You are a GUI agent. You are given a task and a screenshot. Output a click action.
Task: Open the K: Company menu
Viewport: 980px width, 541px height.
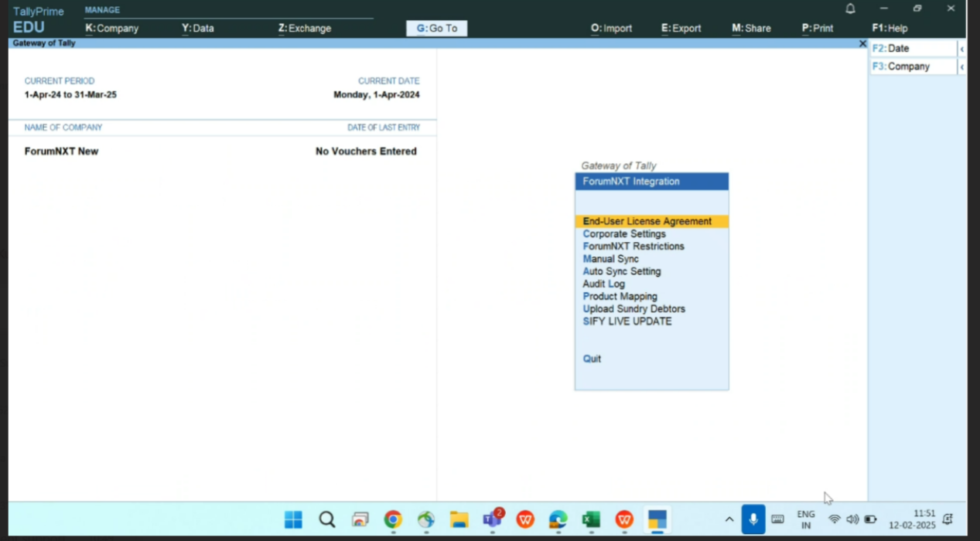(x=112, y=29)
